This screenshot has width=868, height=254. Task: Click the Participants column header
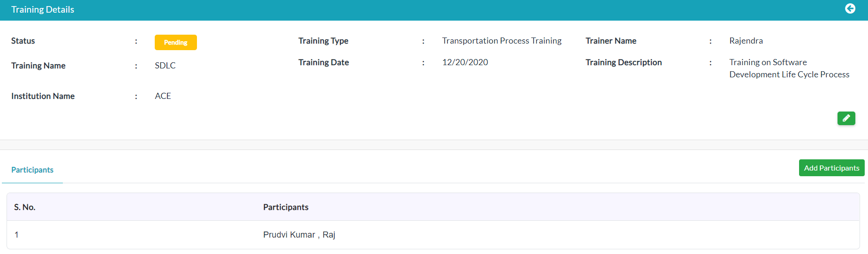click(286, 207)
